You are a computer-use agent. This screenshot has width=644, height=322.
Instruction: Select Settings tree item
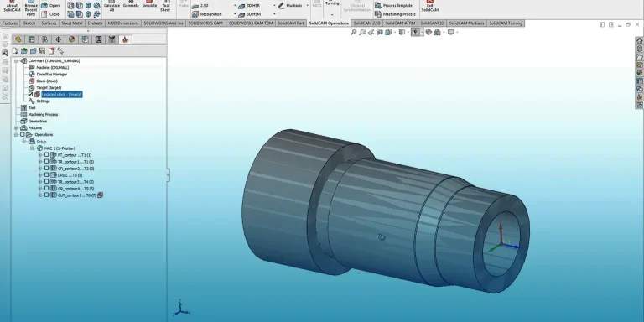pyautogui.click(x=40, y=101)
